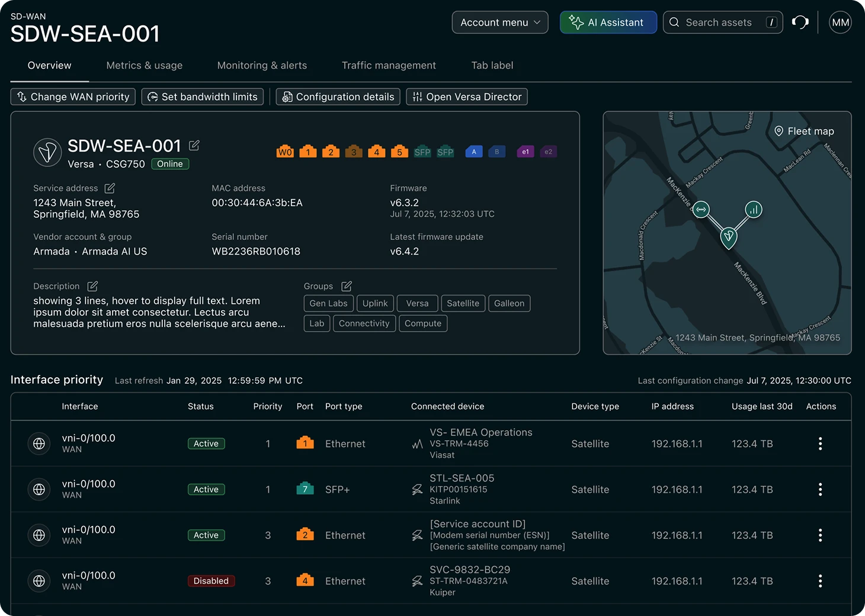Click the Versa device logo icon
865x616 pixels.
pyautogui.click(x=47, y=152)
